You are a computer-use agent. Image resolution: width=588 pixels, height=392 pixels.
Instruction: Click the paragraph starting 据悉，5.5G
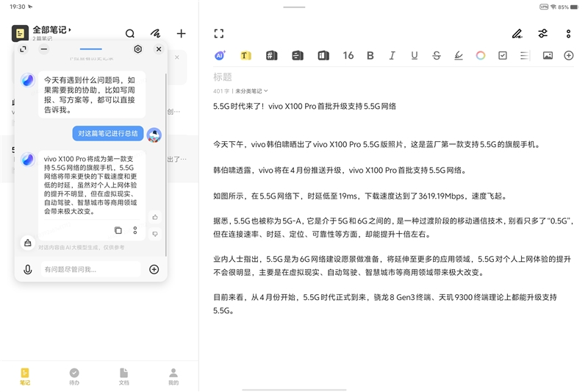[393, 228]
